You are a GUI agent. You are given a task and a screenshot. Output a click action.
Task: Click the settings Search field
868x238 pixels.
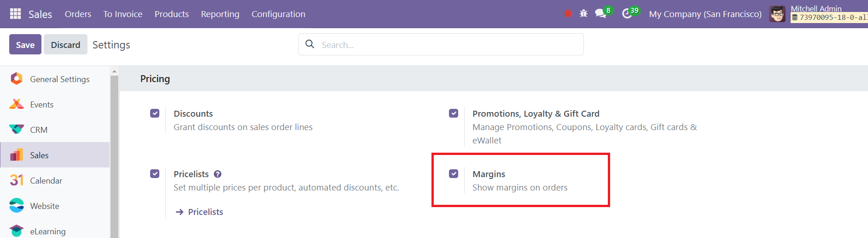click(441, 44)
